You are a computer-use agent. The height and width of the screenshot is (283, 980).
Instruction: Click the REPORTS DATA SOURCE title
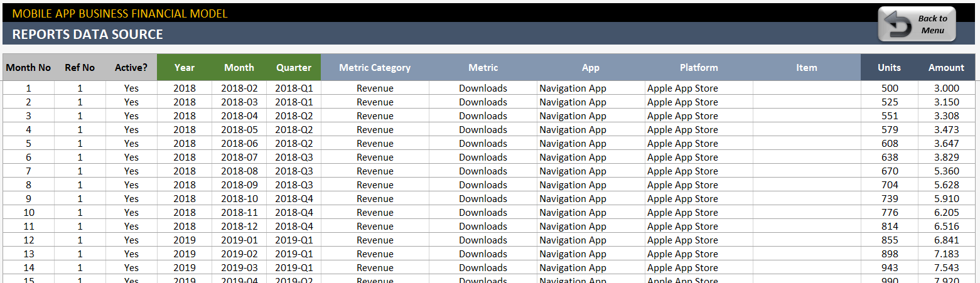(x=88, y=35)
